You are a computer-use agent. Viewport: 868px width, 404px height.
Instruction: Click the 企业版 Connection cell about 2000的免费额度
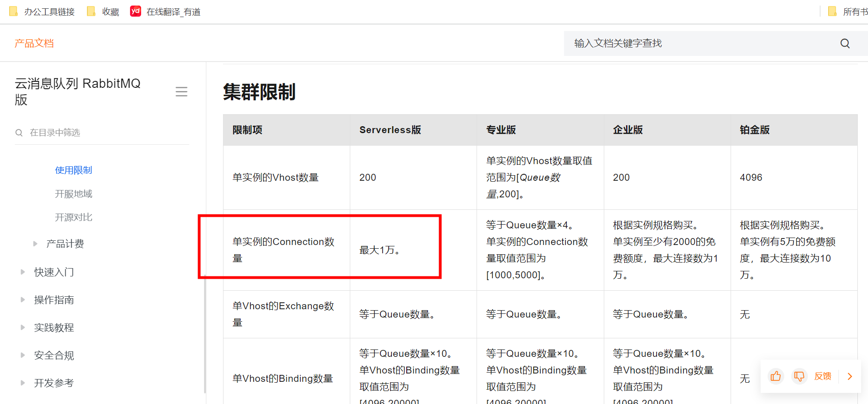point(667,250)
